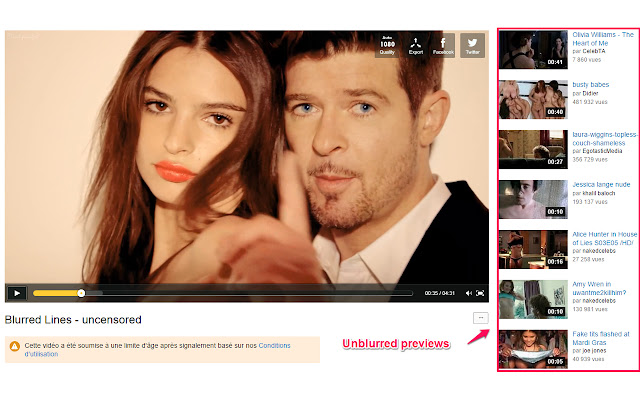
Task: Click the "481 932 vues" view count
Action: pyautogui.click(x=590, y=102)
